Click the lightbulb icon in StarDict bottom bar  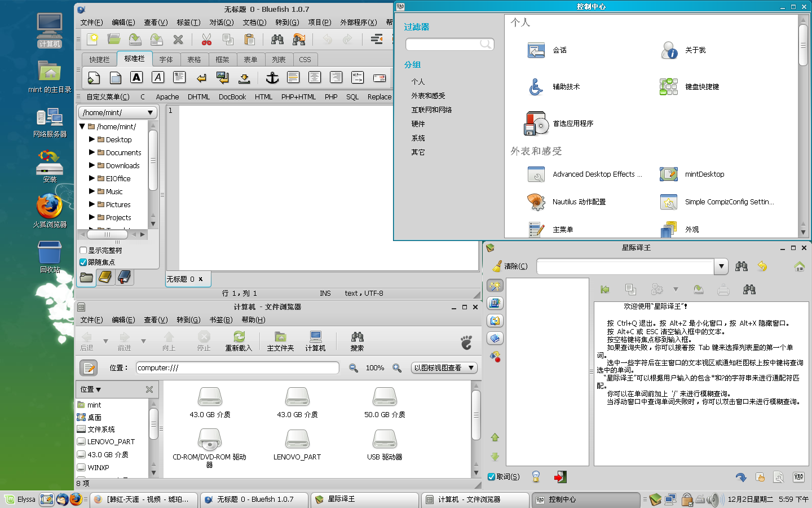[x=536, y=477]
